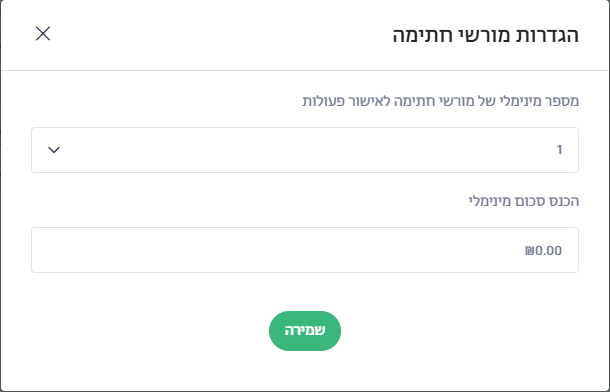
Task: Expand the minimum signatories dropdown chevron
Action: point(54,150)
